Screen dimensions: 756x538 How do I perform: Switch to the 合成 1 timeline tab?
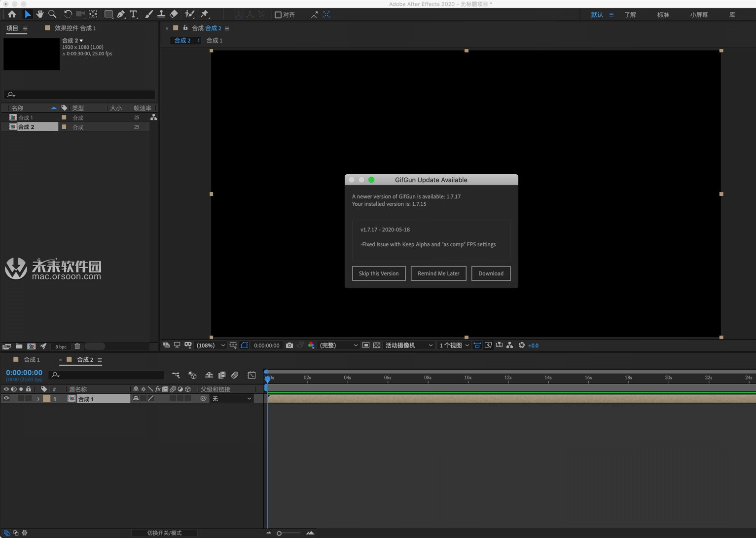coord(32,360)
